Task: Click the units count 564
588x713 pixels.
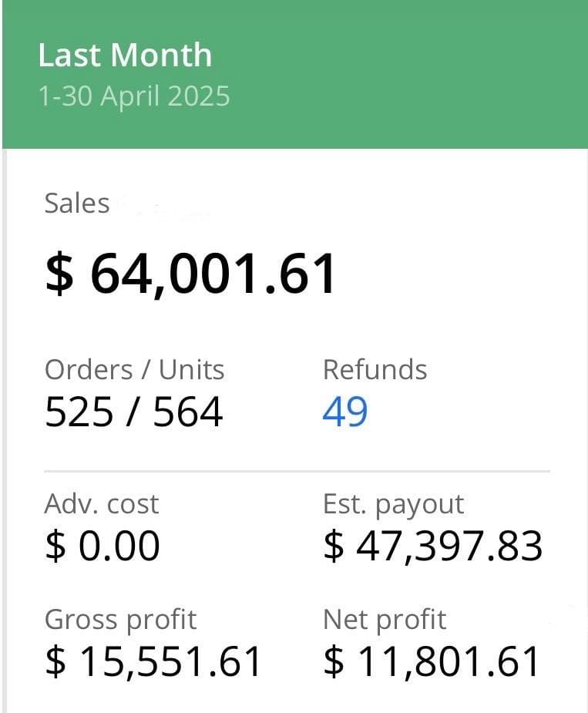Action: (188, 412)
